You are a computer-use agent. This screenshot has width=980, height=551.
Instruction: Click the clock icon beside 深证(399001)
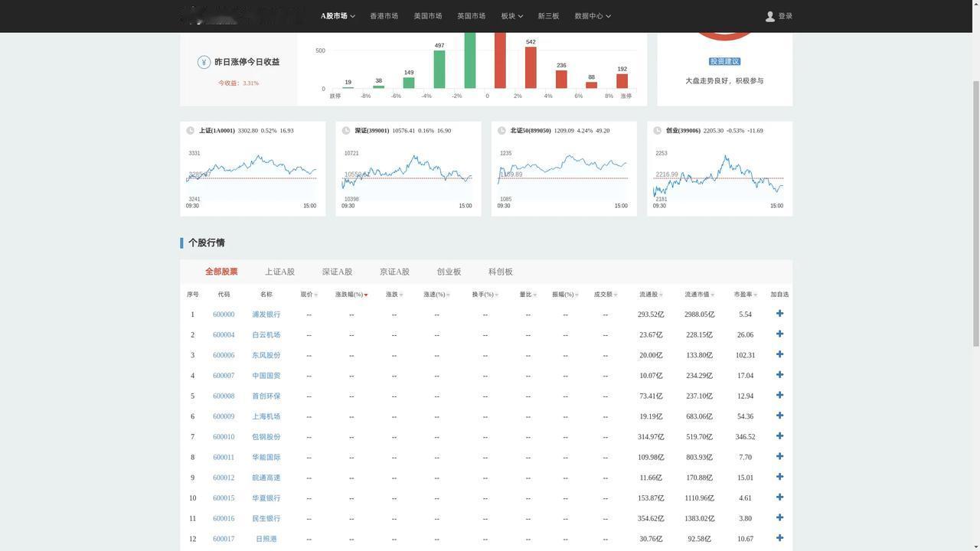pos(346,131)
